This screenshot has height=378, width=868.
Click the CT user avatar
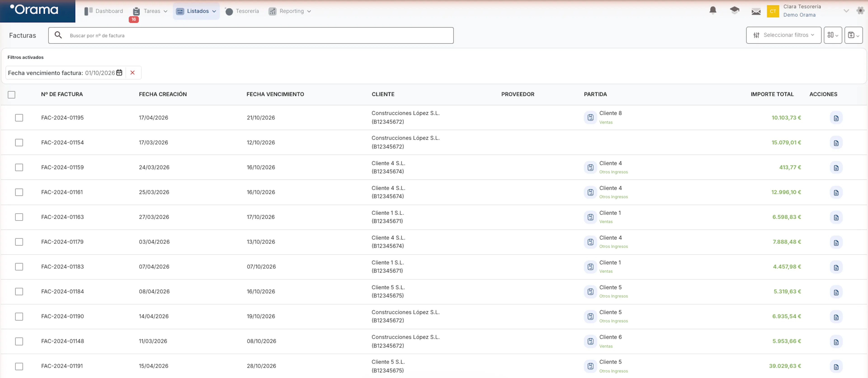pyautogui.click(x=773, y=11)
